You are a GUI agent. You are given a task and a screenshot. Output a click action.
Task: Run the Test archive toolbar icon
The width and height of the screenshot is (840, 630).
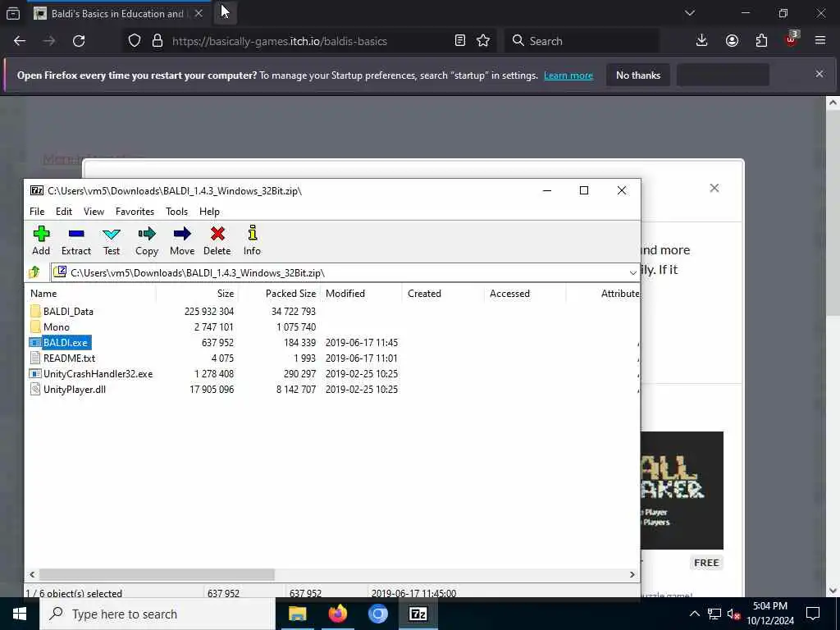pos(112,240)
